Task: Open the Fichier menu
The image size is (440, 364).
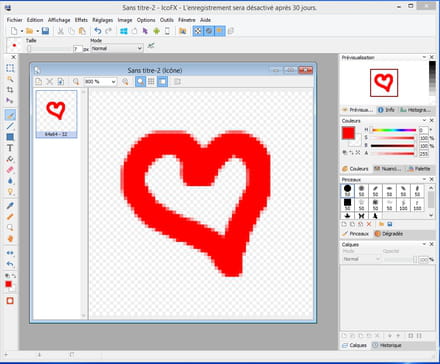Action: [x=15, y=20]
